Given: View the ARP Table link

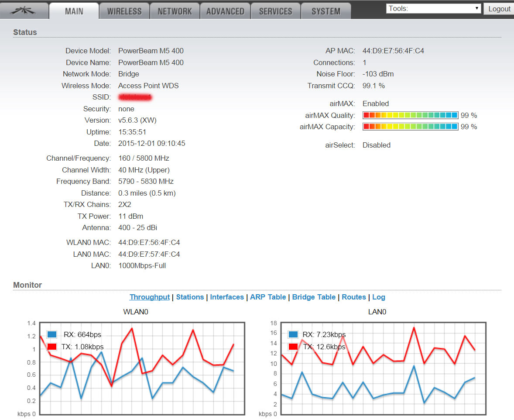Looking at the screenshot, I should pos(268,297).
